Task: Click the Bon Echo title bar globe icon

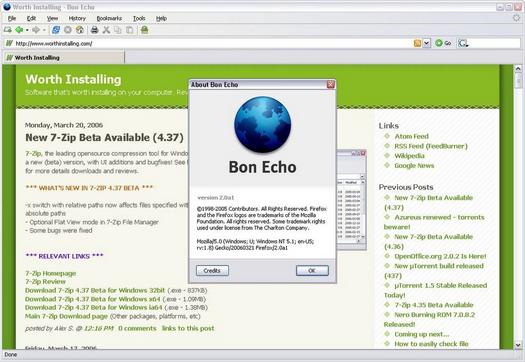Action: (7, 7)
